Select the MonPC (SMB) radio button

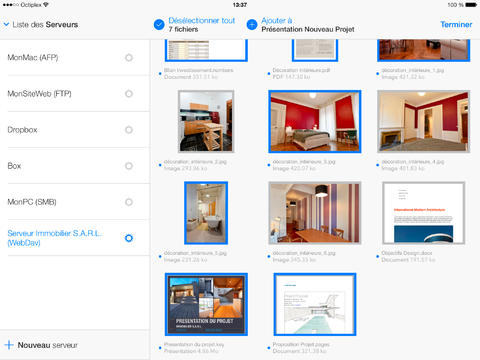click(129, 202)
